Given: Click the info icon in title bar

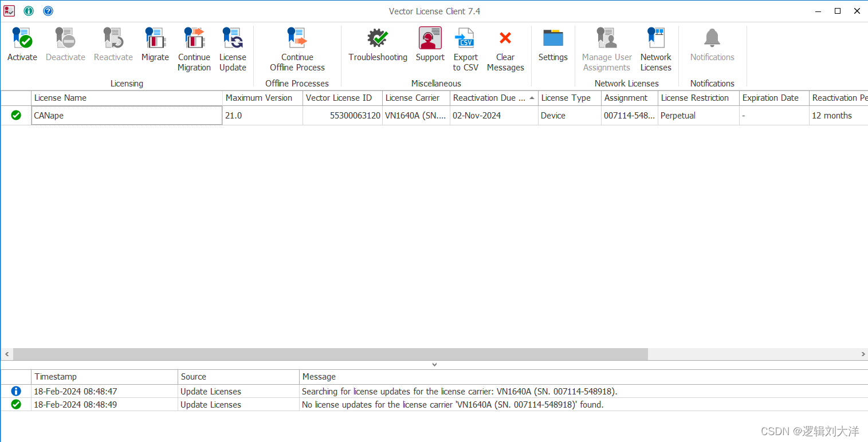Looking at the screenshot, I should (29, 11).
